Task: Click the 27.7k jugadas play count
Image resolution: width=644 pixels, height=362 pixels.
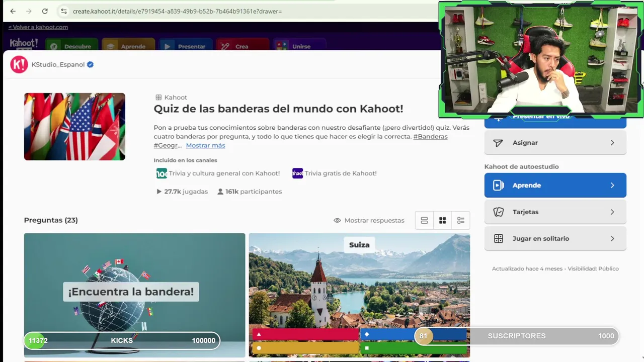Action: tap(182, 192)
